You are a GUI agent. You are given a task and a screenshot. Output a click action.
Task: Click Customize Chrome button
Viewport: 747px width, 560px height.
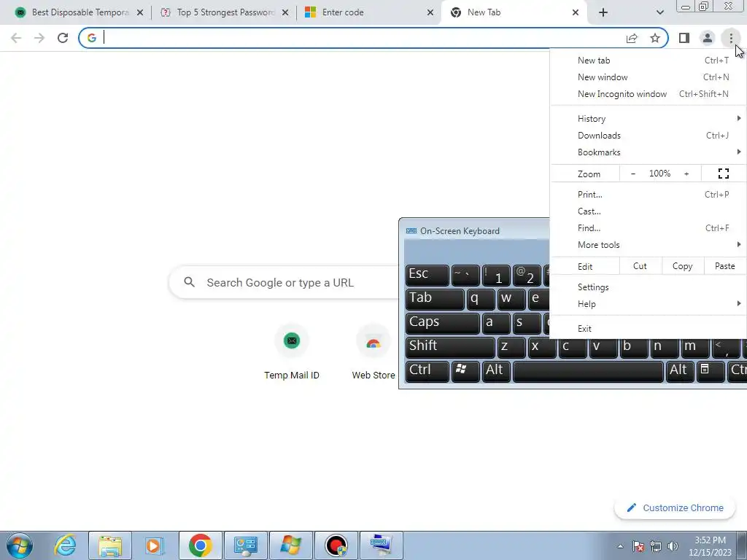(675, 507)
